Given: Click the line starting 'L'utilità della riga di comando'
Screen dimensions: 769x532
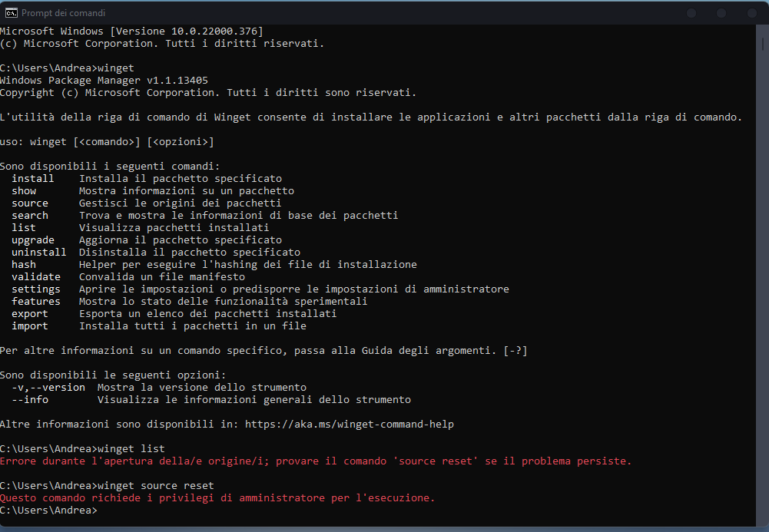Looking at the screenshot, I should [371, 117].
